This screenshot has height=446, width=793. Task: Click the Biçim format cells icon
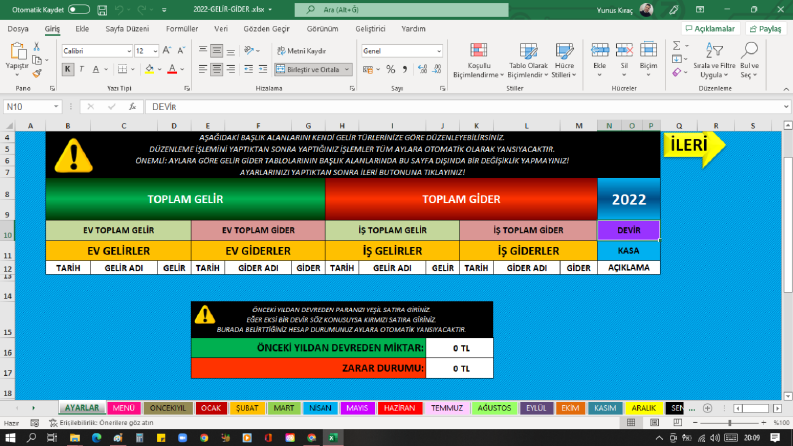click(x=648, y=51)
